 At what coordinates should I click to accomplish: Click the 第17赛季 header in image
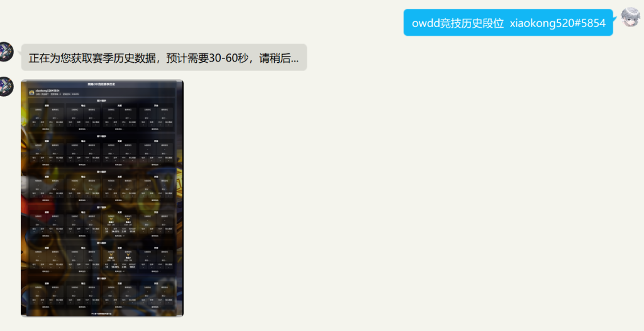[102, 207]
